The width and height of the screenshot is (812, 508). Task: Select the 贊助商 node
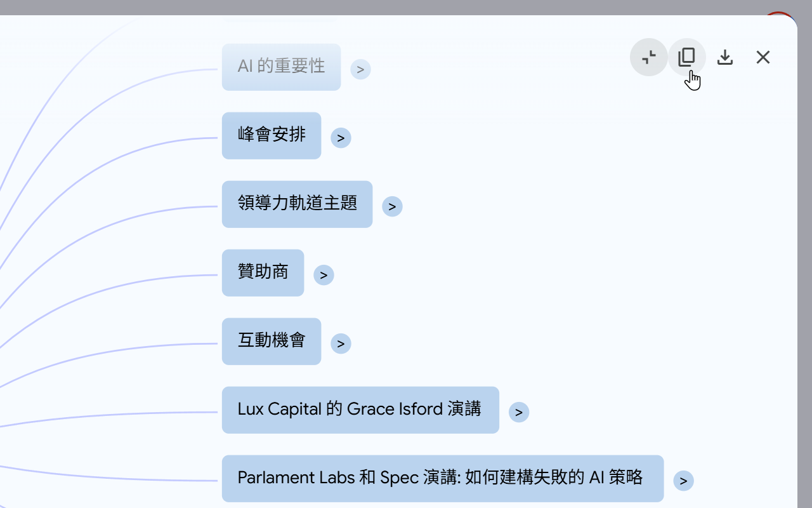click(263, 272)
